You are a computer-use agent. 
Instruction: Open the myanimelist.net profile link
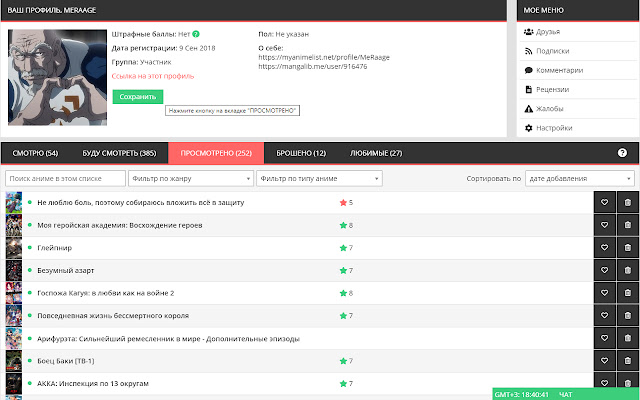324,58
